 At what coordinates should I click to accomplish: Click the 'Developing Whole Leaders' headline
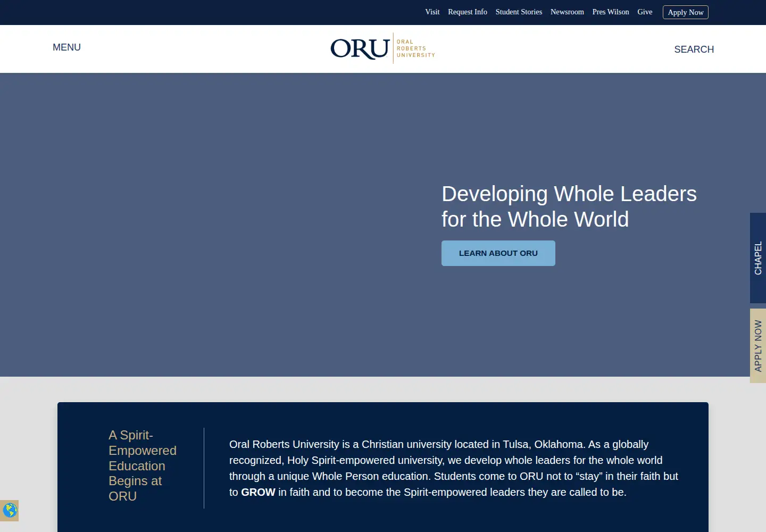point(569,206)
